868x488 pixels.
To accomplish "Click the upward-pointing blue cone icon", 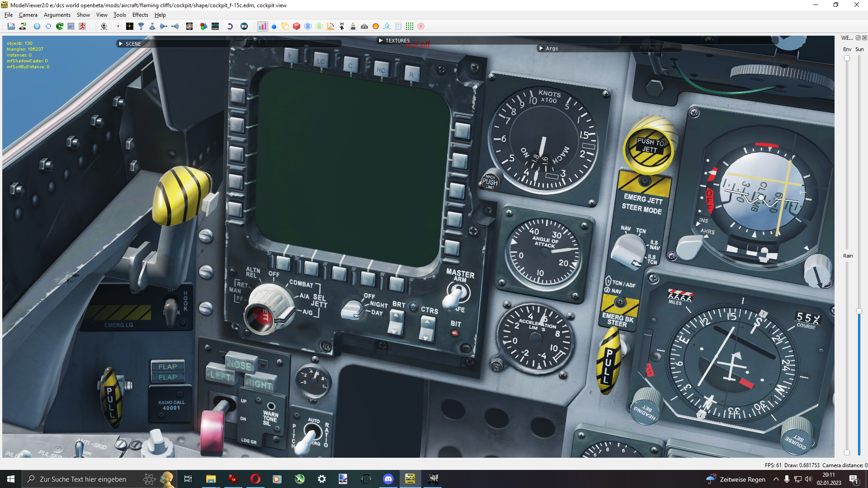I will tap(152, 26).
